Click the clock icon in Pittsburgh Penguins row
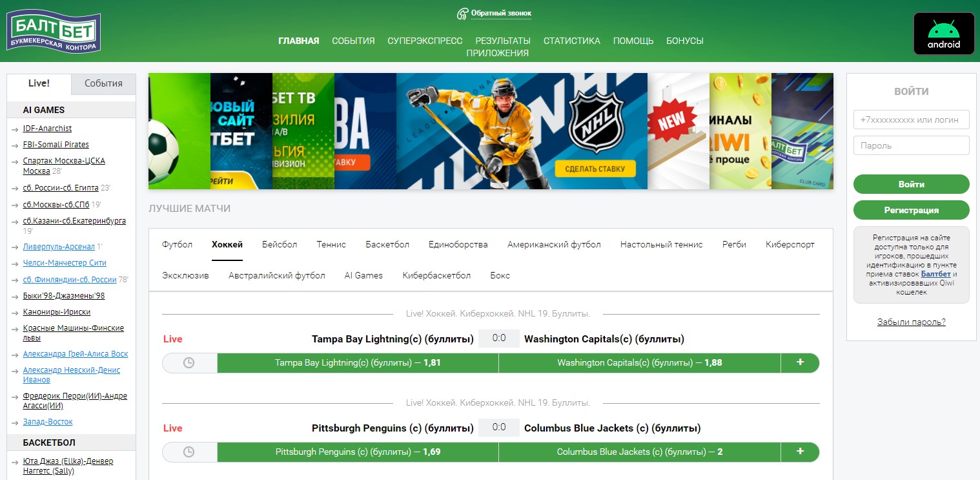This screenshot has height=480, width=980. tap(189, 452)
